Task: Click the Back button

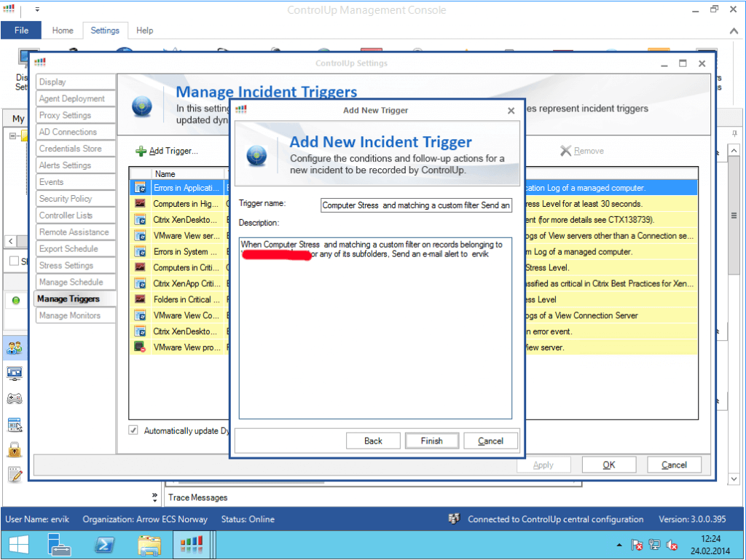Action: tap(373, 440)
